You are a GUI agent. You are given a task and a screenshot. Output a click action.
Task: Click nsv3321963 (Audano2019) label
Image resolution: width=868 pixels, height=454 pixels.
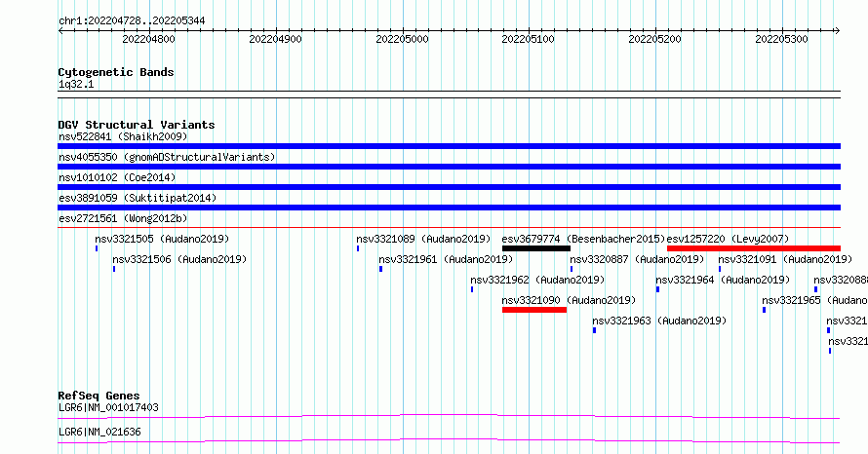[658, 321]
